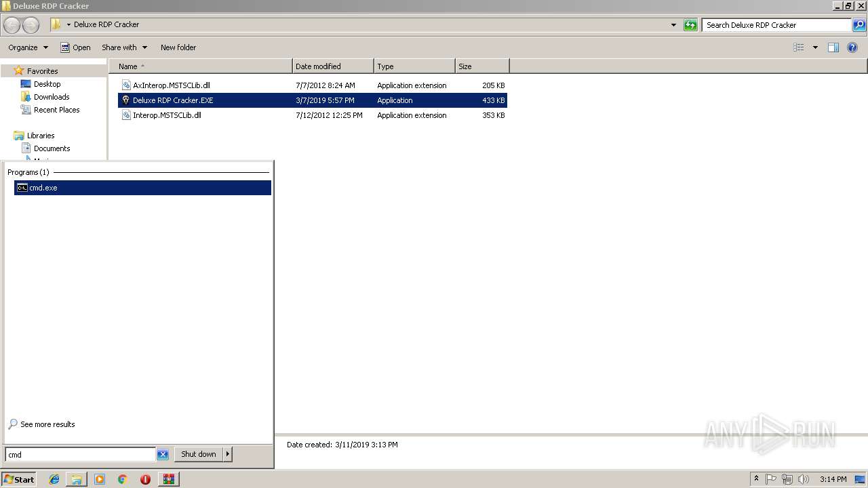Viewport: 868px width, 488px height.
Task: Toggle the preview pane button
Action: (x=833, y=47)
